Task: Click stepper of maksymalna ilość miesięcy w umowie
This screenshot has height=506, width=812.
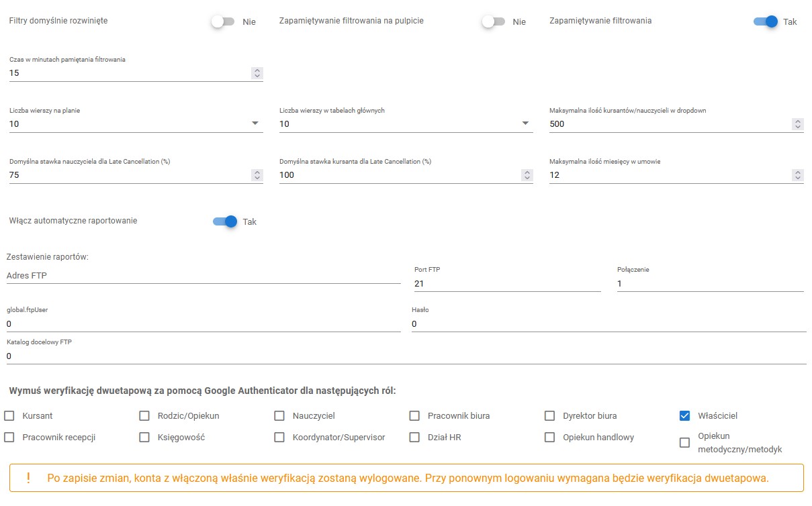Action: point(797,175)
